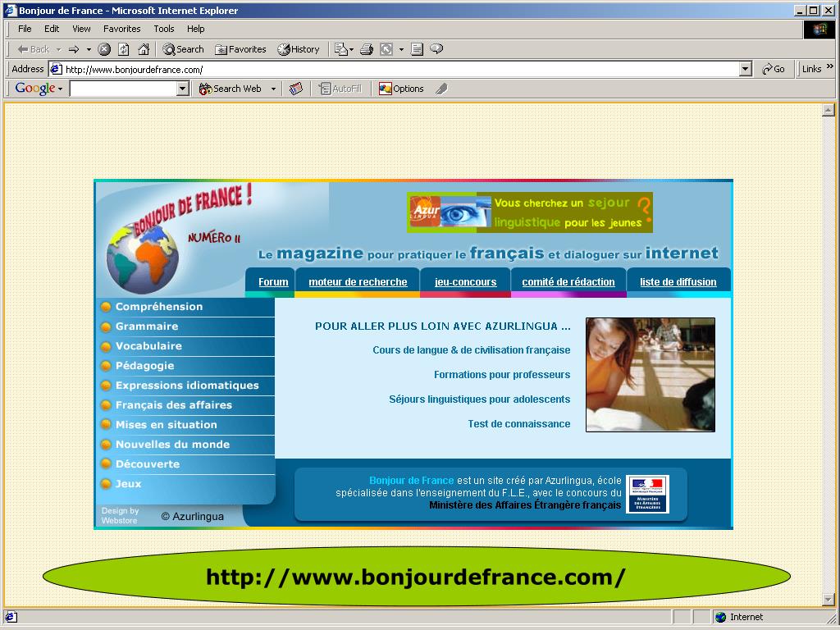Click inside the Google toolbar search box
Viewport: 840px width, 630px height.
(123, 89)
